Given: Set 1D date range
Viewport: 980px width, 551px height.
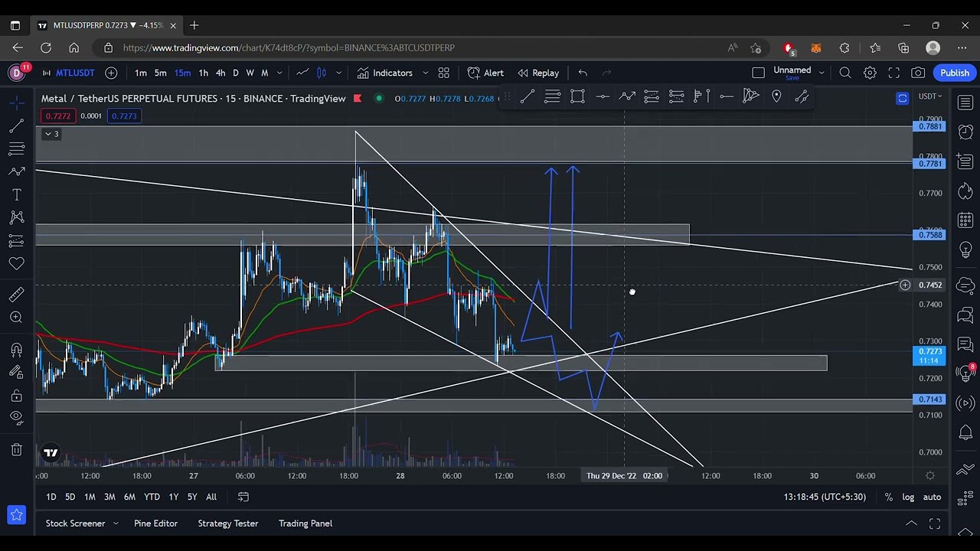Looking at the screenshot, I should (51, 497).
